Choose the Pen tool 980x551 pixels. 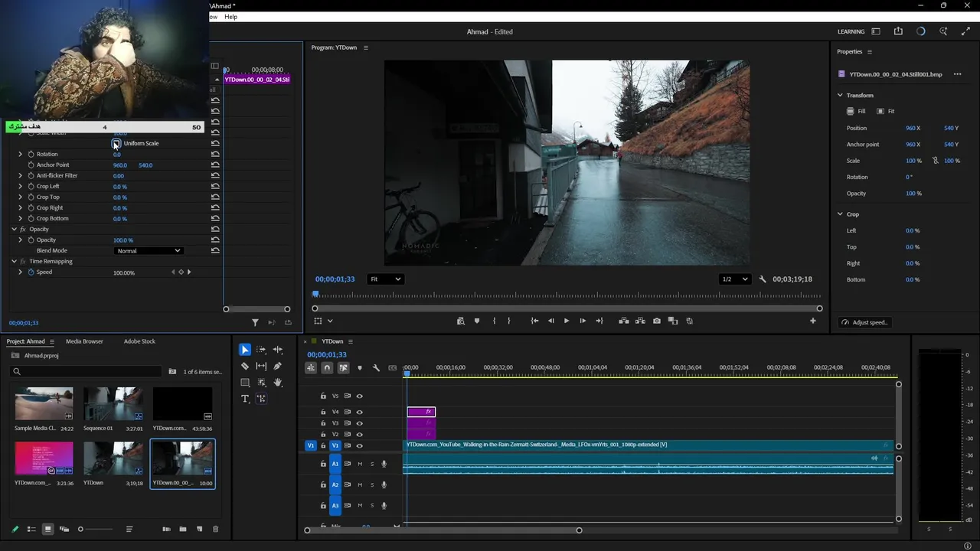tap(277, 367)
